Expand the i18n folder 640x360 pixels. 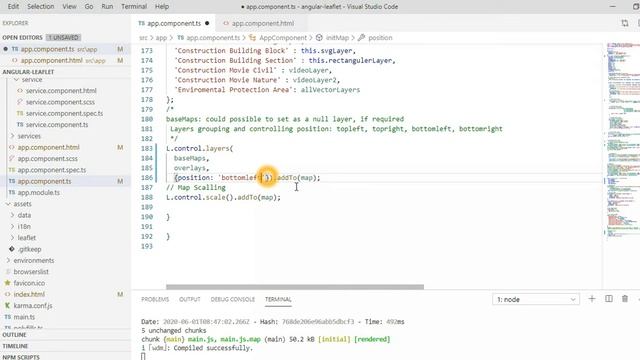[24, 227]
